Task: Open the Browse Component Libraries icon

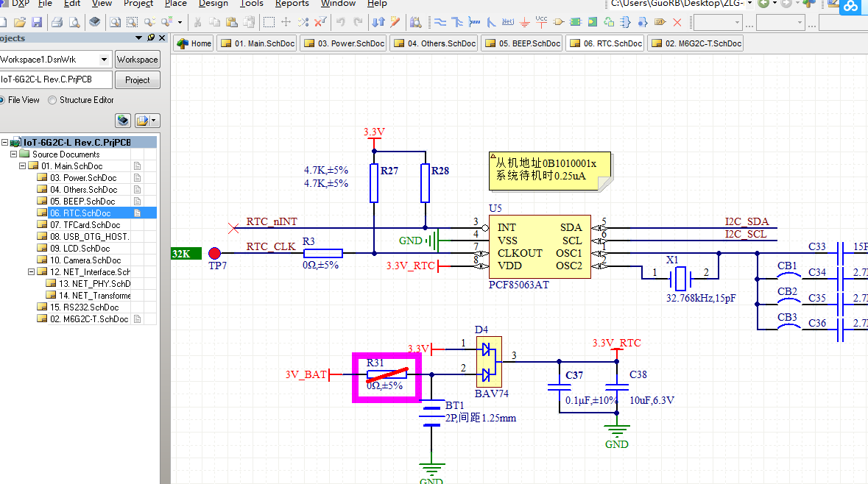Action: (416, 22)
